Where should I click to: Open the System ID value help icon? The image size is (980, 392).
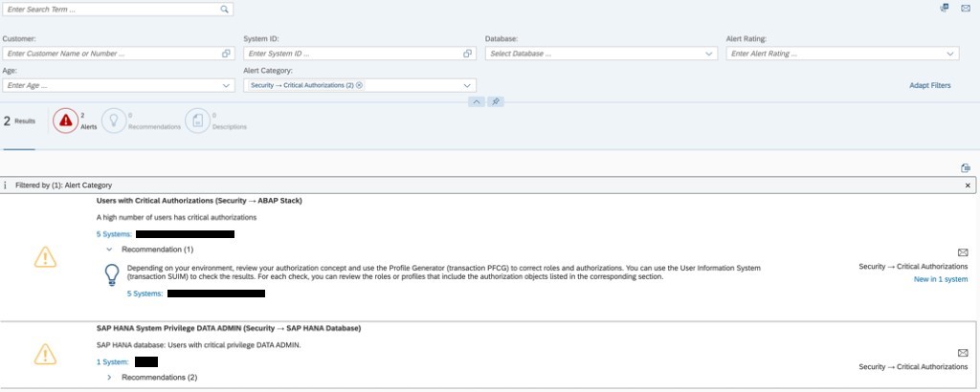tap(467, 54)
